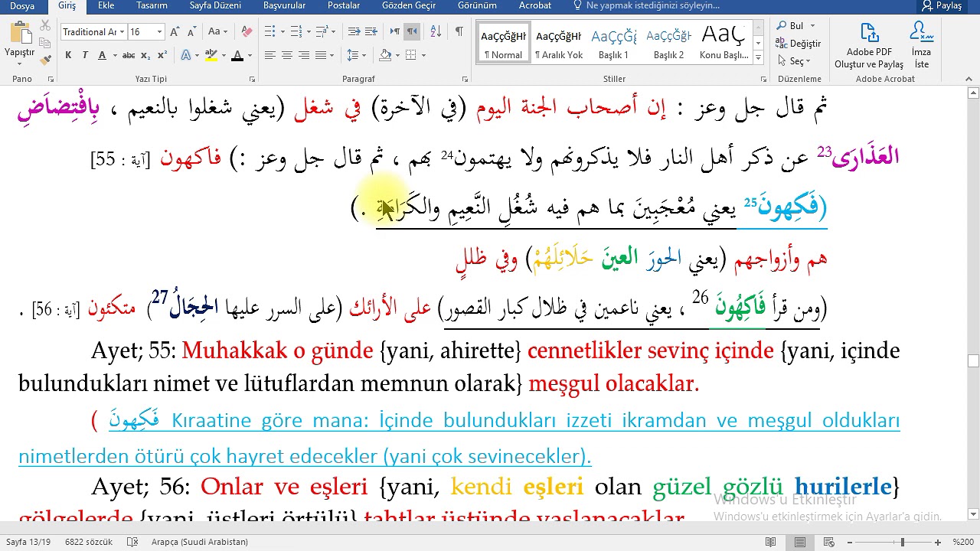
Task: Decrease paragraph indent
Action: (354, 32)
